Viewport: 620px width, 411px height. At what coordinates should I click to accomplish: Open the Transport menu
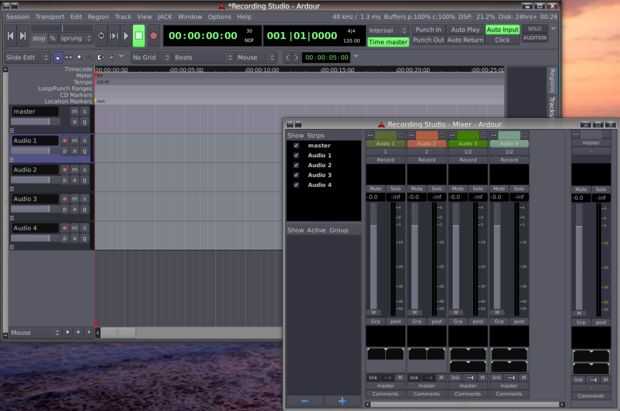pos(50,17)
